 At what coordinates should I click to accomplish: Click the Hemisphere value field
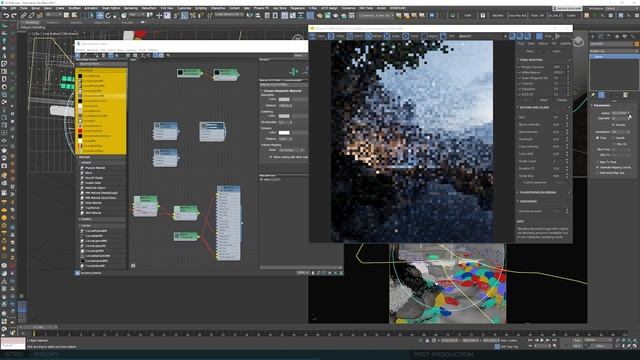click(x=620, y=132)
